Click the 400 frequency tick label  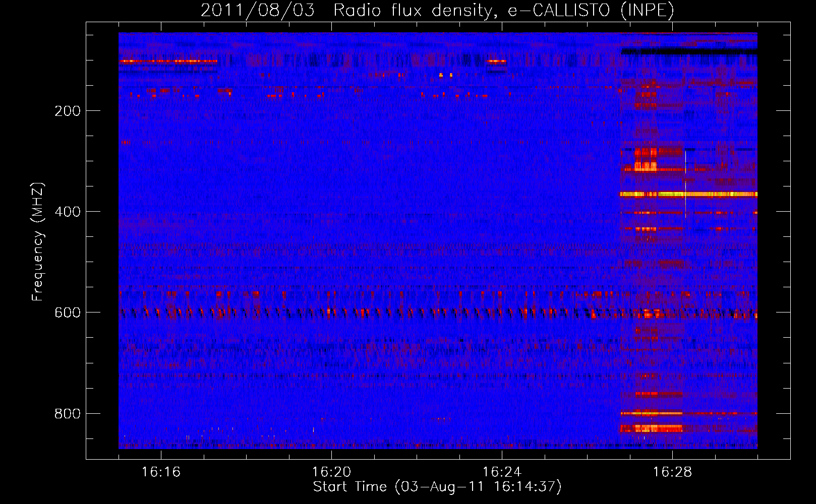68,212
